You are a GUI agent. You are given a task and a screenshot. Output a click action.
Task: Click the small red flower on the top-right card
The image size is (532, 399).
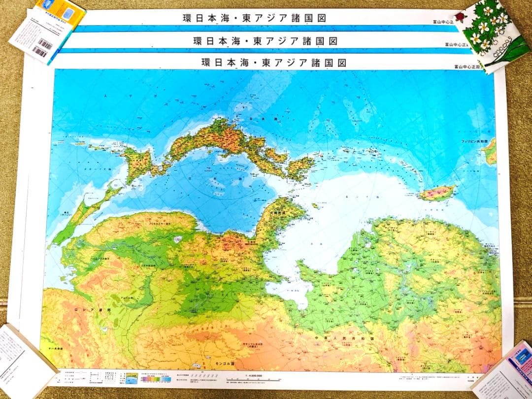click(461, 18)
